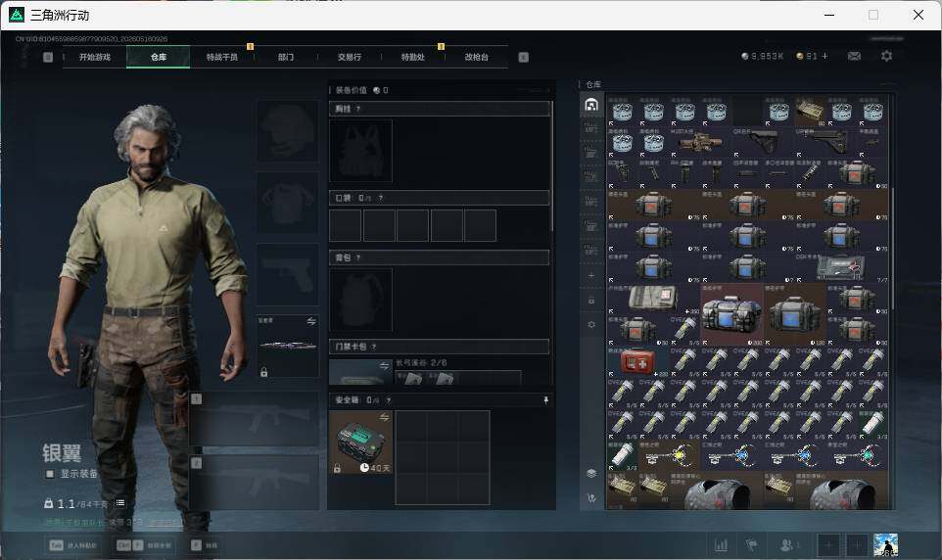Viewport: 942px width, 560px height.
Task: Open the team members icon
Action: (x=789, y=545)
